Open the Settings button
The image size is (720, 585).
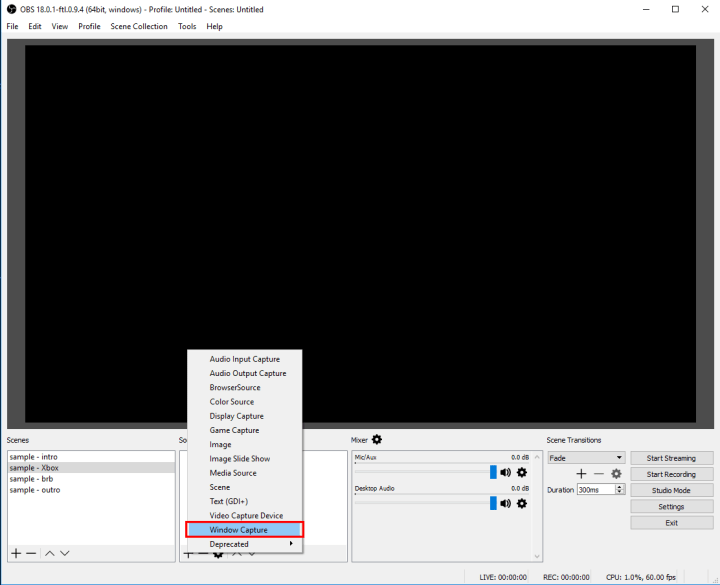click(x=671, y=506)
